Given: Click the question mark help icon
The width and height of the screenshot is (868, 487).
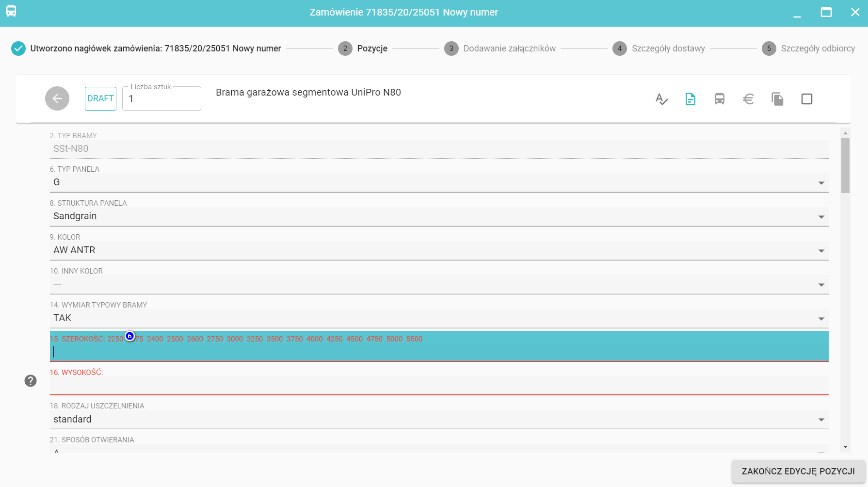Looking at the screenshot, I should (x=31, y=381).
